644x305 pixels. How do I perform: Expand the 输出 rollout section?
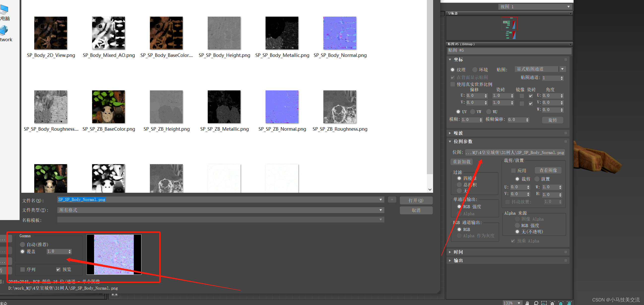click(x=458, y=261)
